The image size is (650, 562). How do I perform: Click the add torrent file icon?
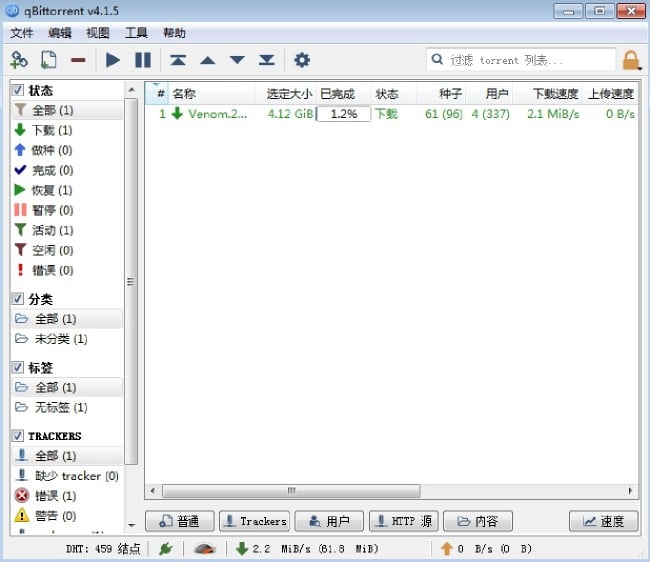click(x=49, y=60)
